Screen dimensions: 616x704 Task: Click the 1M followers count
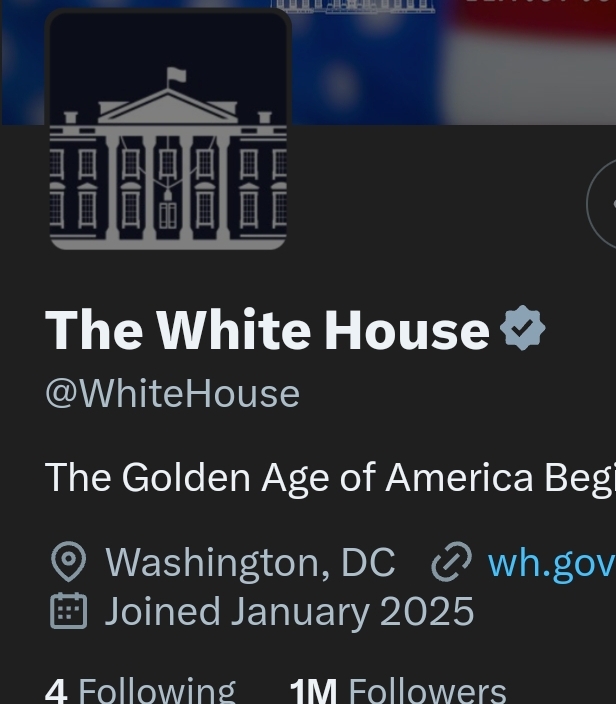coord(312,690)
